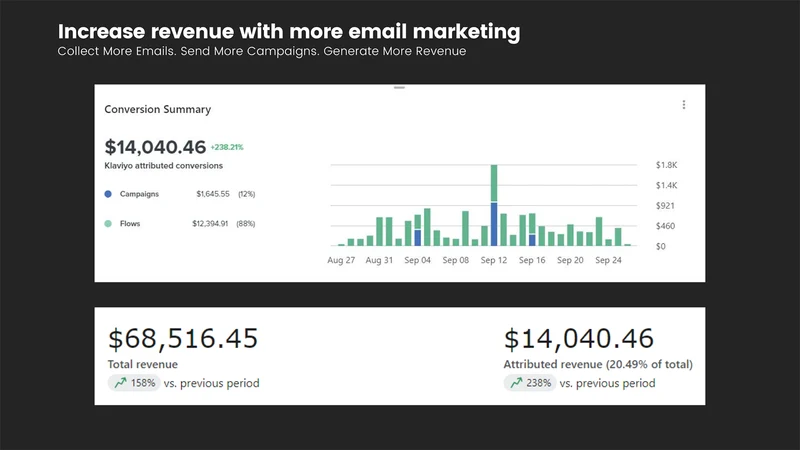This screenshot has width=800, height=450.
Task: Click the $1.8K y-axis label
Action: click(666, 165)
